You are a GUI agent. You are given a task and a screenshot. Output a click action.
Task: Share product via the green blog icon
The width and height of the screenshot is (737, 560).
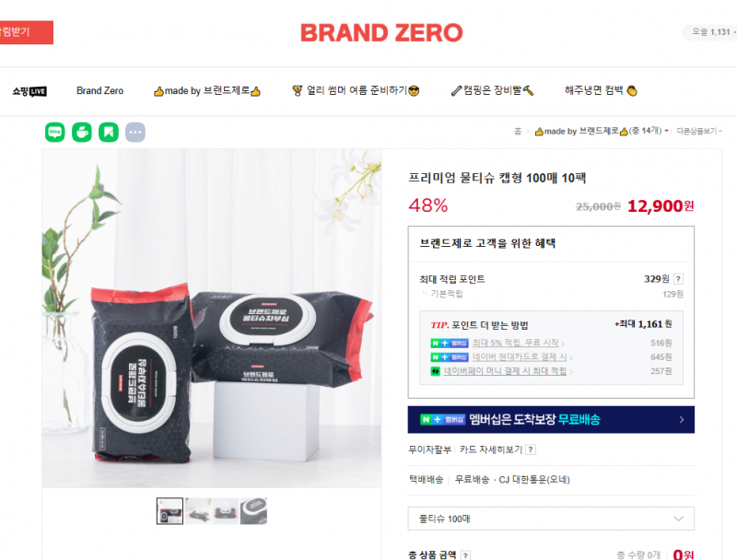55,132
